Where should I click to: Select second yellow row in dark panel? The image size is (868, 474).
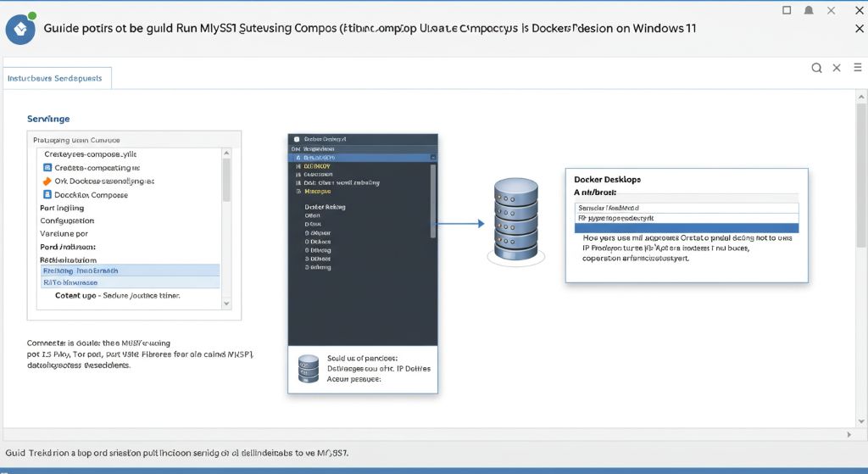click(x=317, y=191)
